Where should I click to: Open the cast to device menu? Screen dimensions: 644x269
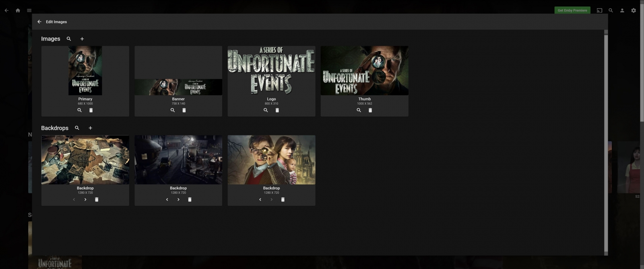click(599, 10)
